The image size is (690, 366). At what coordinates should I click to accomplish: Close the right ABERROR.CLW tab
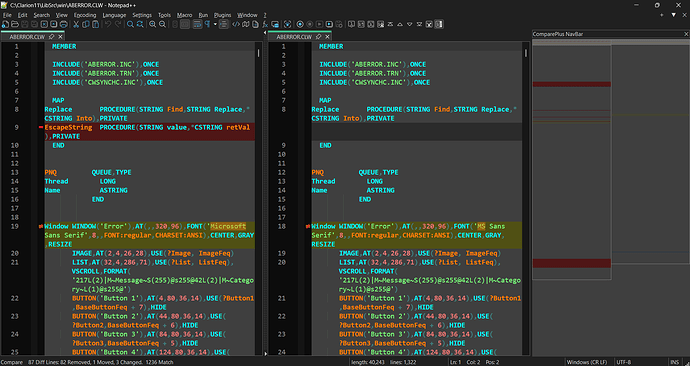click(327, 37)
